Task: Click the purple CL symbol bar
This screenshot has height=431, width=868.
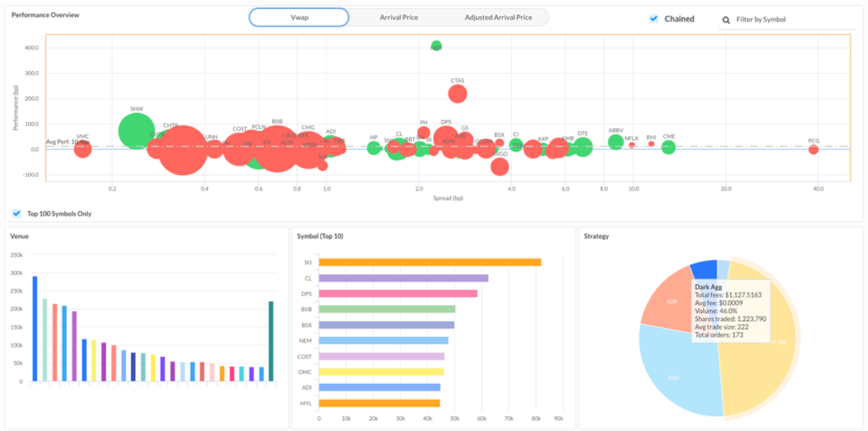Action: pyautogui.click(x=403, y=278)
